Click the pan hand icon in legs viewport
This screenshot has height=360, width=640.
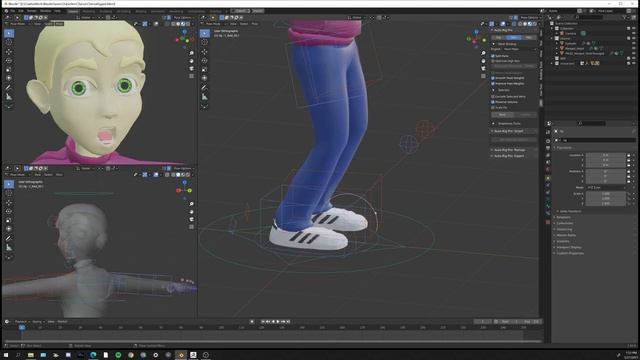click(x=483, y=61)
